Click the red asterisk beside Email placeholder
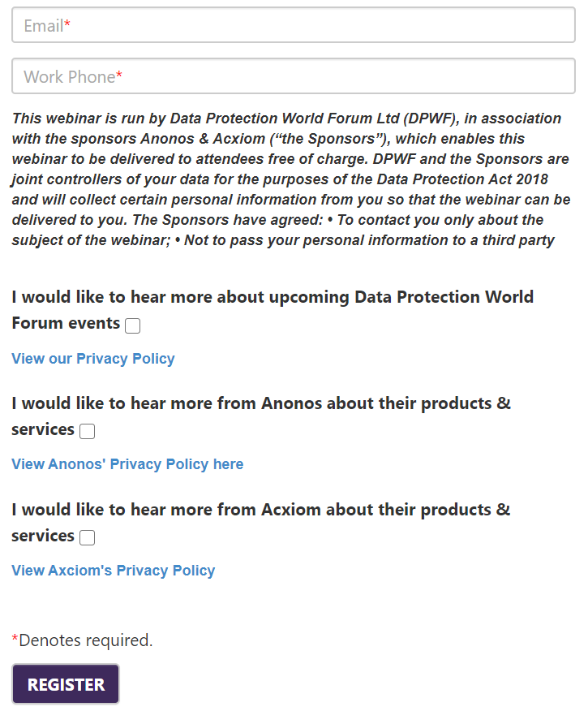The width and height of the screenshot is (588, 711). point(67,24)
